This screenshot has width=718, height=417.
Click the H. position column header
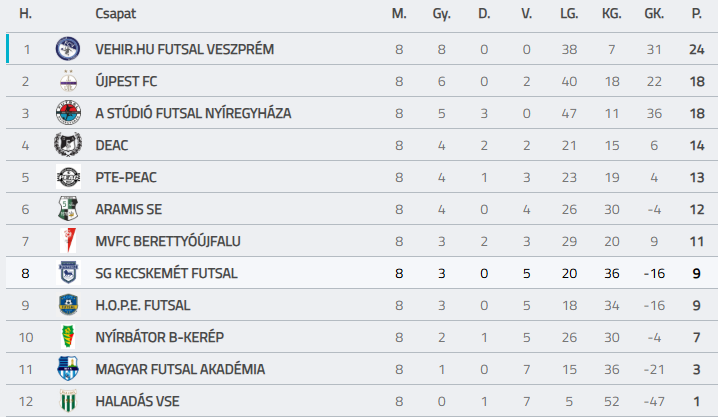click(x=26, y=15)
